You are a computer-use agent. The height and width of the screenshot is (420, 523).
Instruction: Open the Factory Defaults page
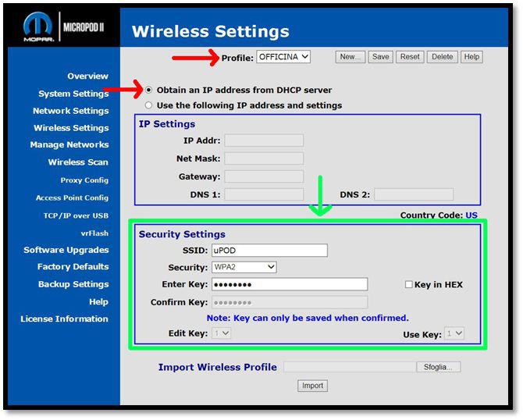(x=73, y=267)
